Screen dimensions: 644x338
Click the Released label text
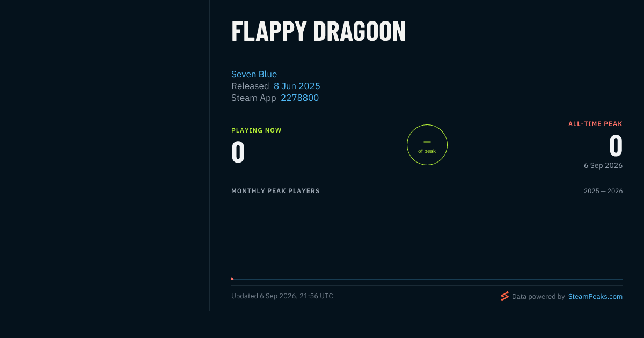point(250,86)
